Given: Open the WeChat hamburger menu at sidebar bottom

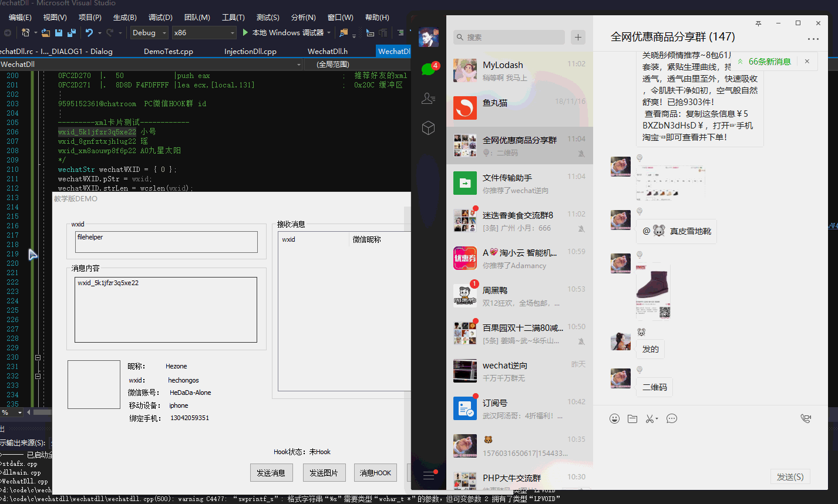Looking at the screenshot, I should point(429,475).
